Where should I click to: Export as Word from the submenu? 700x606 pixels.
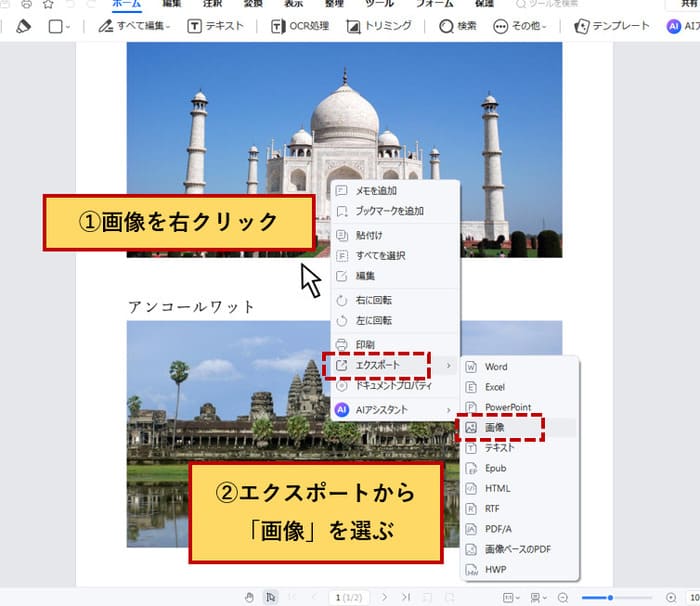point(496,367)
